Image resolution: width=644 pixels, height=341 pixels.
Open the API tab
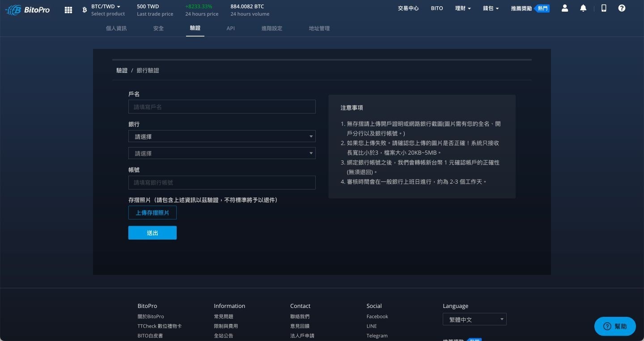click(x=230, y=28)
